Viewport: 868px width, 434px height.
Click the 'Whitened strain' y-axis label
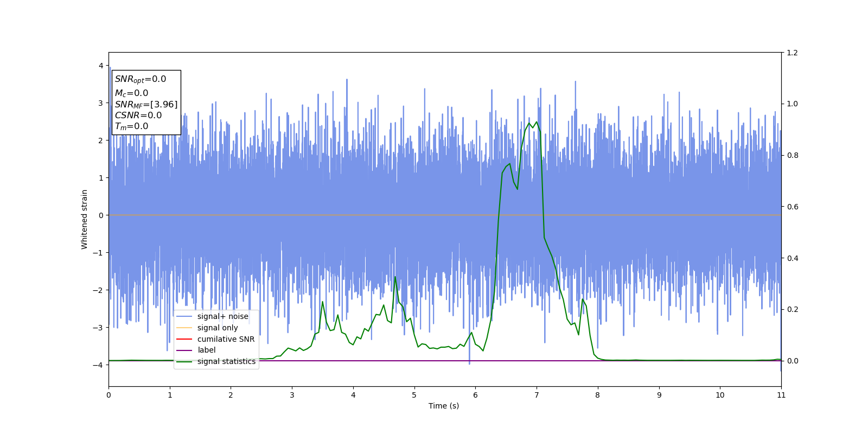click(x=84, y=219)
